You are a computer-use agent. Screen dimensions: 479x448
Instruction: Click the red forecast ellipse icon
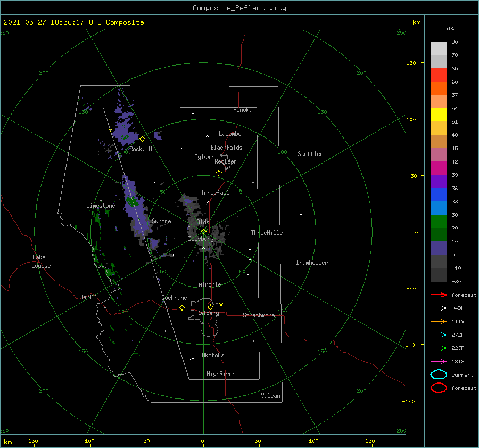[439, 388]
